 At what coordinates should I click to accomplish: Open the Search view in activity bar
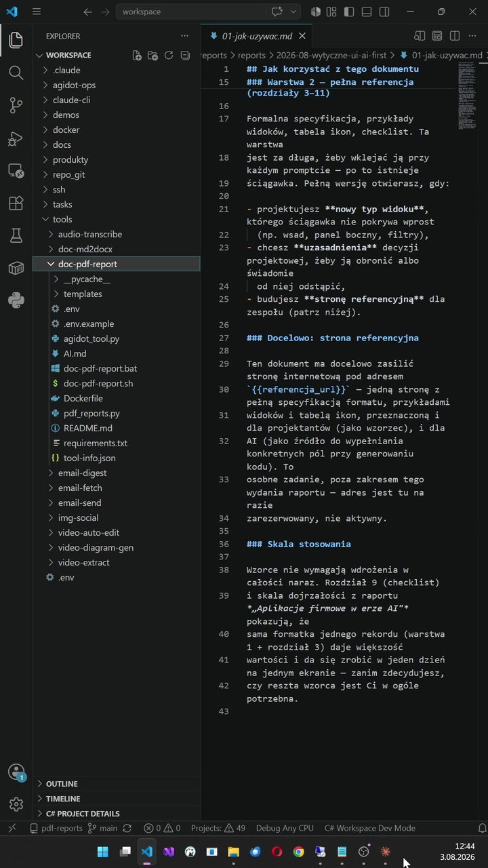(x=16, y=73)
